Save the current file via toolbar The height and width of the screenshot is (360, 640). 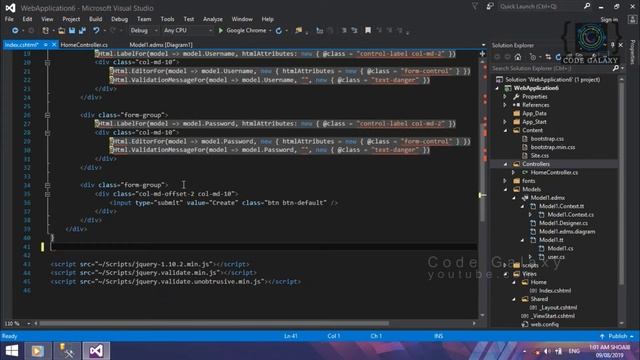coord(72,31)
